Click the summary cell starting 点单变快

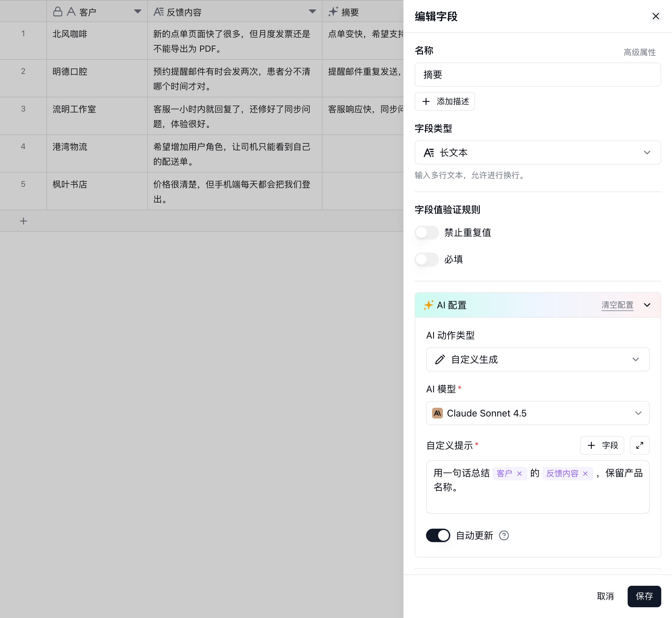(363, 41)
